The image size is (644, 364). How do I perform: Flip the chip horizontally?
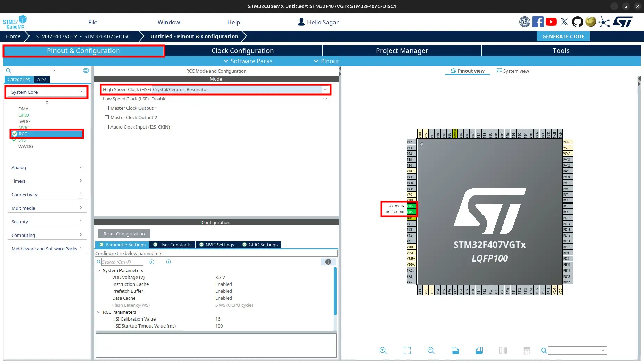(x=503, y=350)
